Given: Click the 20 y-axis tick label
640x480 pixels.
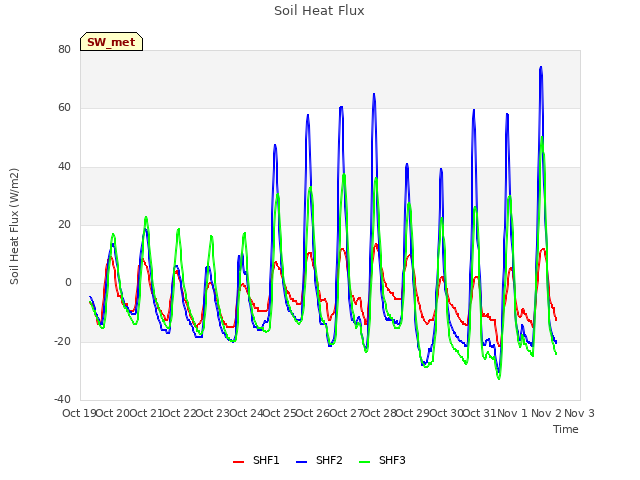Looking at the screenshot, I should pos(64,224).
